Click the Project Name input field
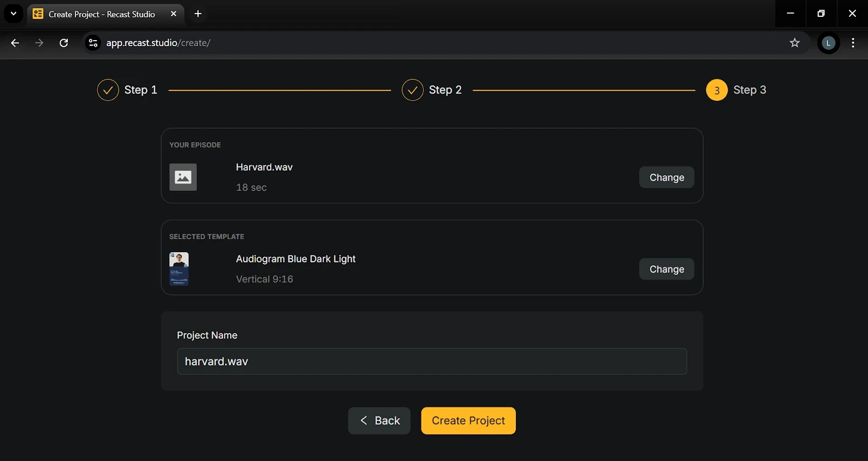The width and height of the screenshot is (868, 461). (432, 361)
